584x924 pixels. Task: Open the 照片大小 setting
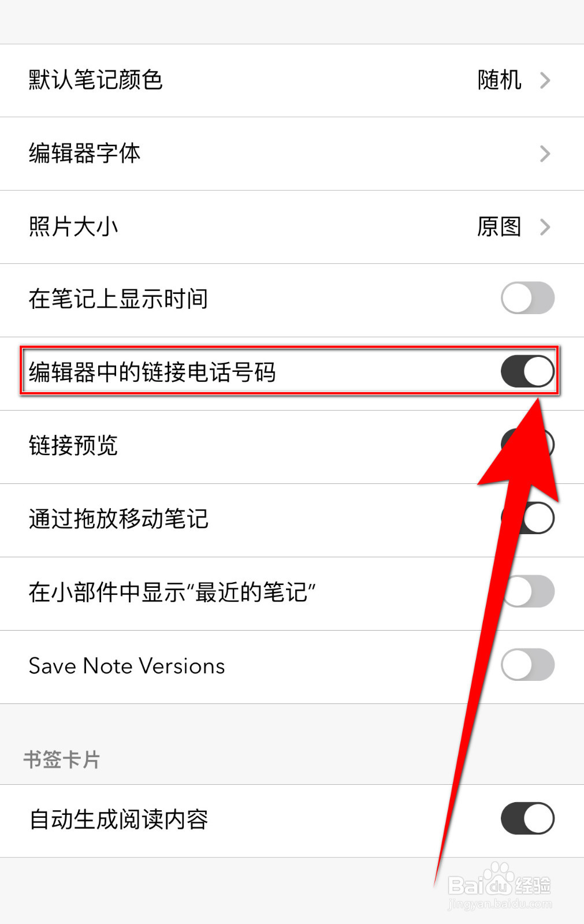(292, 227)
